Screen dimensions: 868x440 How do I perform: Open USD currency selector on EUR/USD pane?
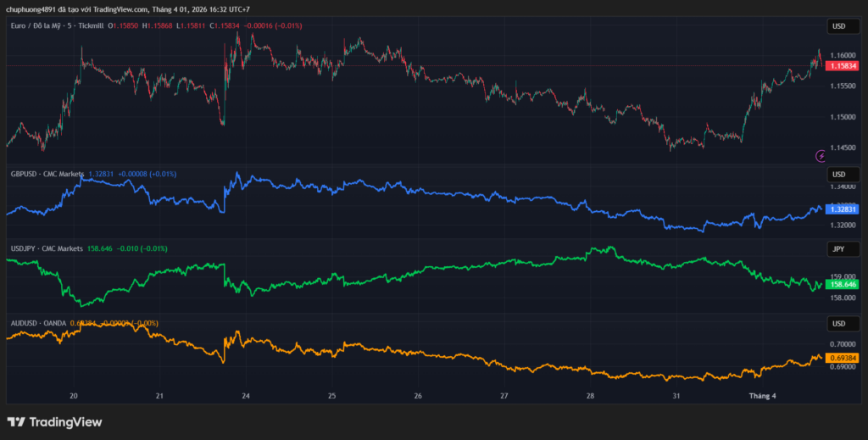[839, 26]
